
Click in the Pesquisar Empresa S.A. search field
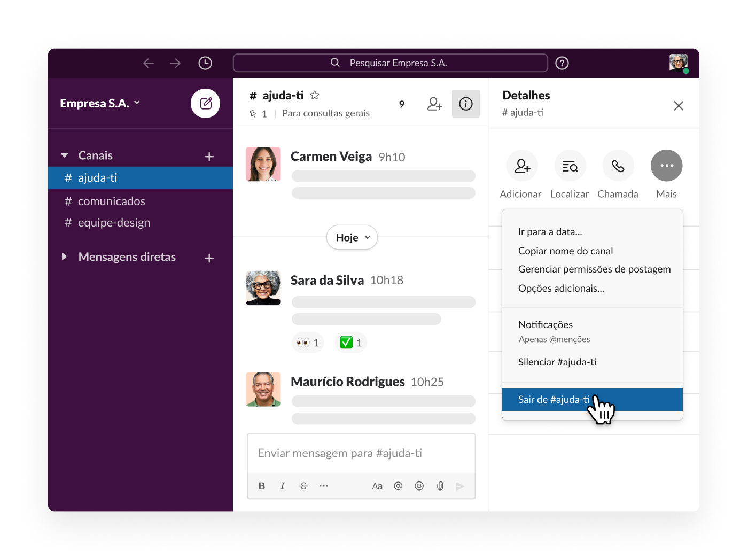pos(391,63)
